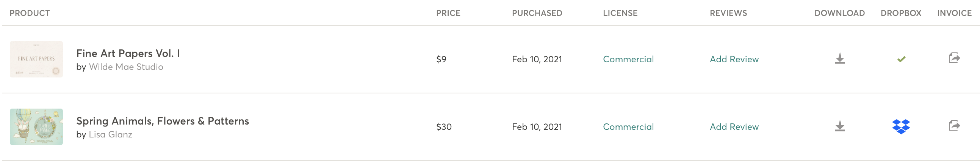This screenshot has width=980, height=161.
Task: Add Review for Fine Art Papers
Action: pos(734,59)
